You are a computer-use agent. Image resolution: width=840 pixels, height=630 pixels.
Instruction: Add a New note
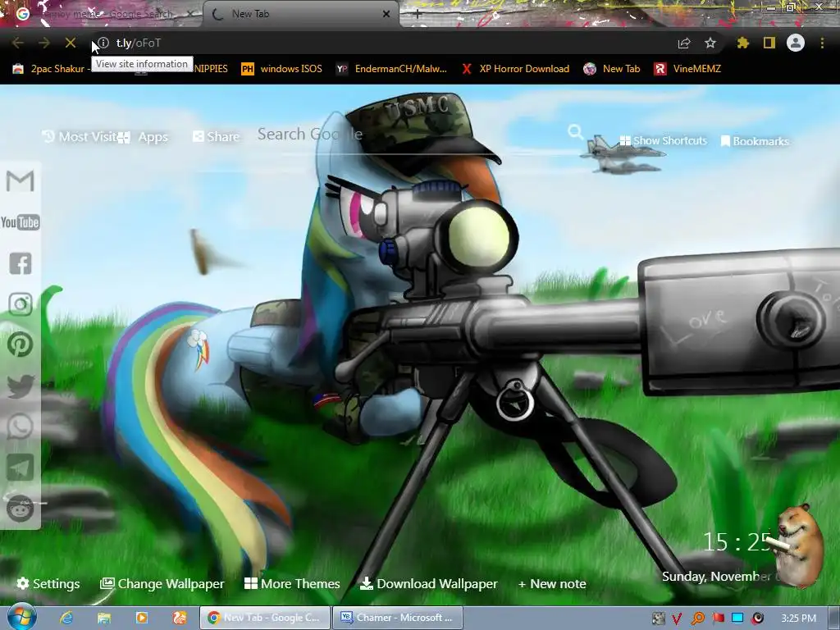point(552,583)
